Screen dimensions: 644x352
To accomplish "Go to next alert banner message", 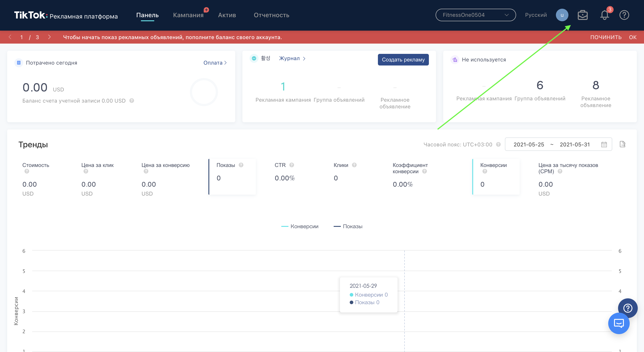I will coord(49,37).
